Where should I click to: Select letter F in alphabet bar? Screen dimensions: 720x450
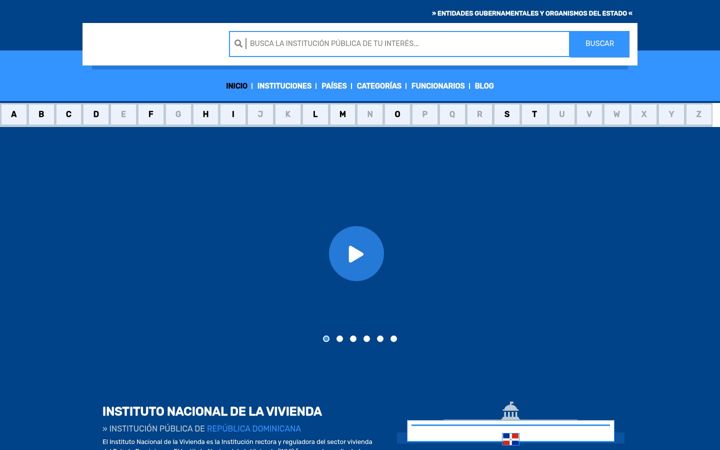[151, 114]
